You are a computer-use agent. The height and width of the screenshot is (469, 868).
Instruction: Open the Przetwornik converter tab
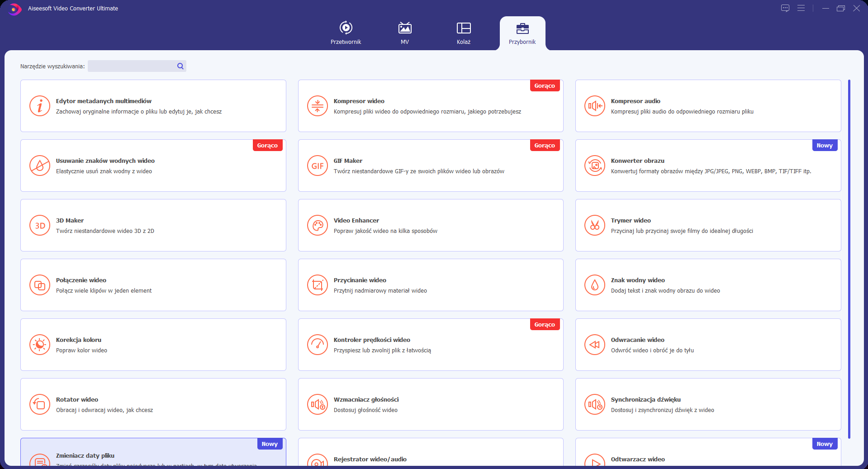tap(346, 33)
